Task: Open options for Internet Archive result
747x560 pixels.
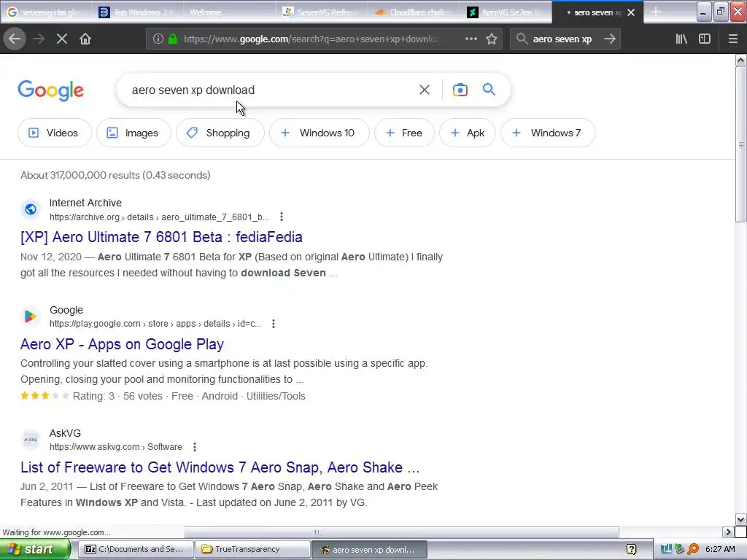Action: 282,217
